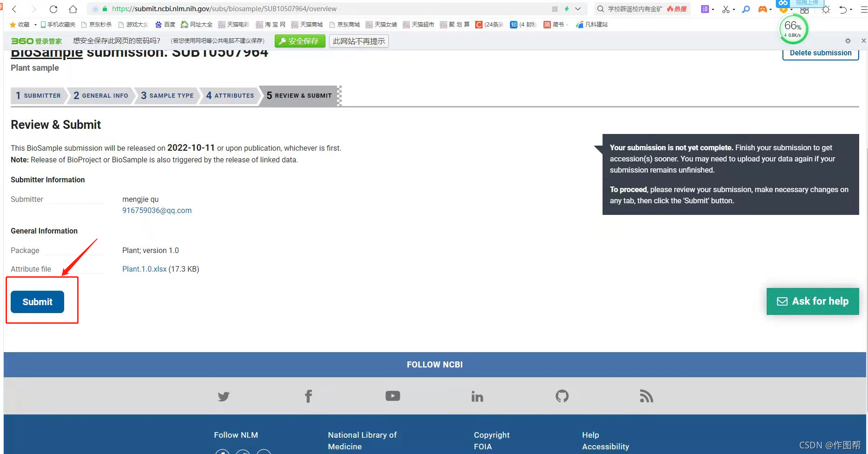Open the 京东秒杀 bookmark
The image size is (868, 454).
pyautogui.click(x=96, y=25)
